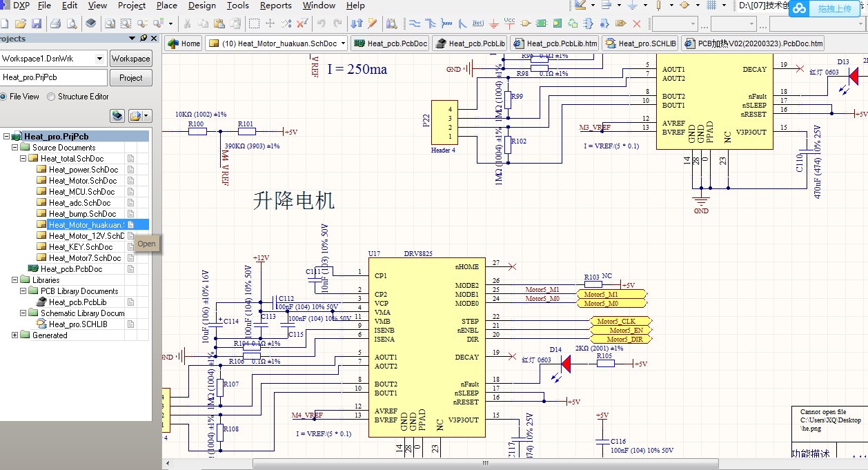Go to the Home tab

[184, 43]
